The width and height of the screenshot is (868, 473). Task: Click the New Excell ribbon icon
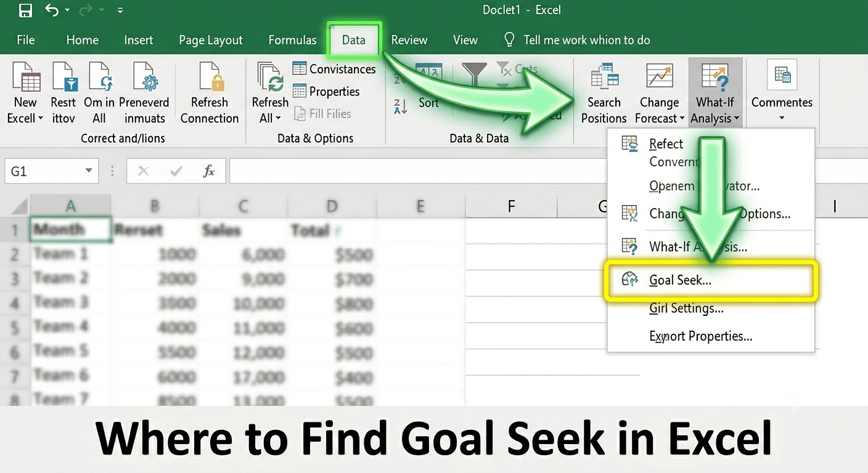pyautogui.click(x=25, y=78)
